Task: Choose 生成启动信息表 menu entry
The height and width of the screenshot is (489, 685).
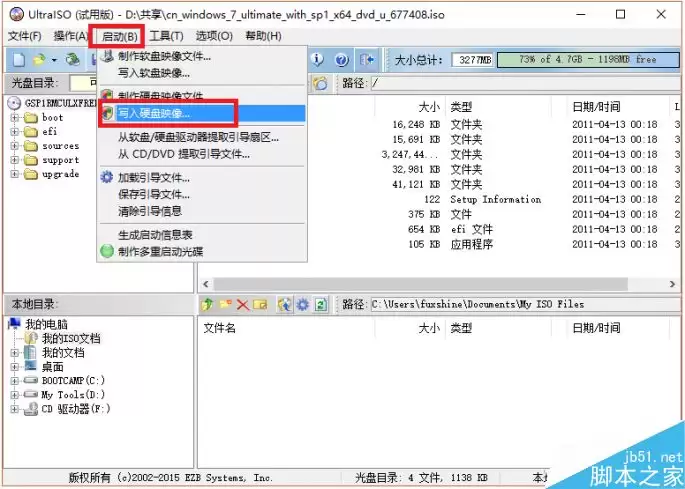Action: click(202, 235)
